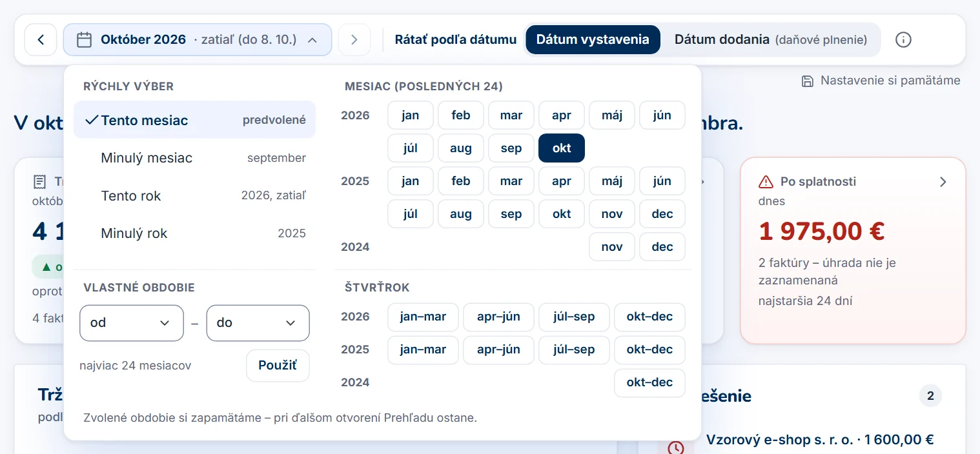Switch to Dátum vystavenia
The image size is (980, 454).
[593, 40]
